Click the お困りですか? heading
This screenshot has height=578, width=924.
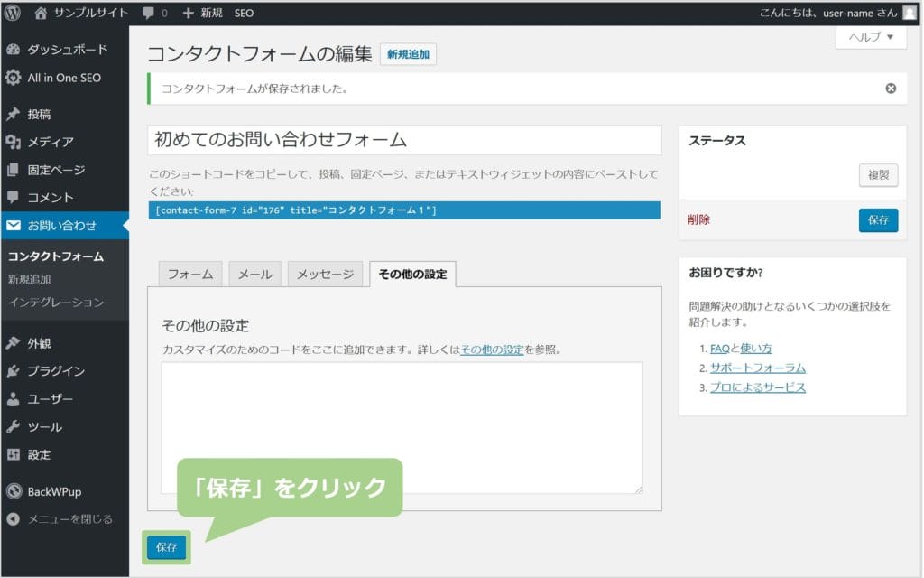(x=726, y=273)
